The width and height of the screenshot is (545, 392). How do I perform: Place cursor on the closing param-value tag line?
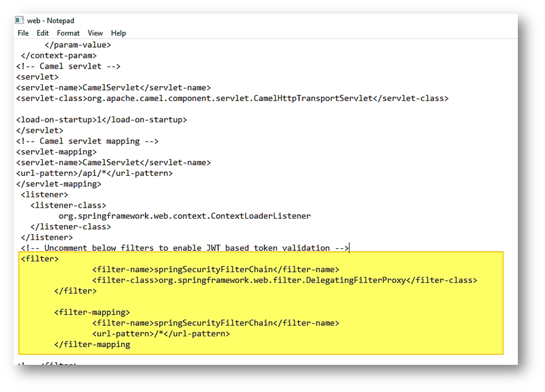point(78,45)
